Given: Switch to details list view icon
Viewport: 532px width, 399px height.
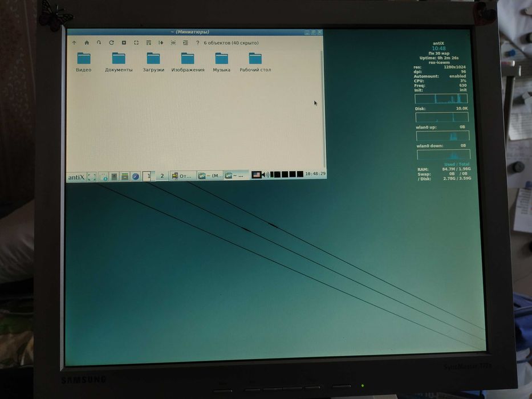Looking at the screenshot, I should (x=148, y=43).
